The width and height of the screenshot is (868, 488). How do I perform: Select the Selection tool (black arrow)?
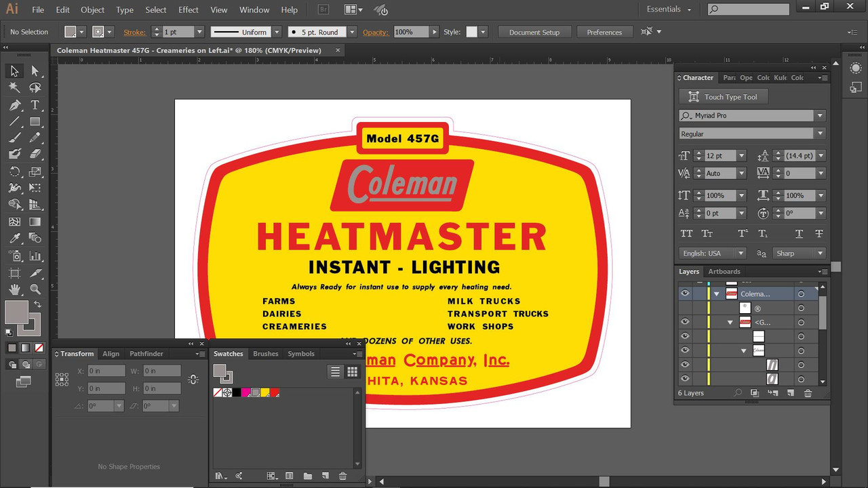tap(14, 70)
